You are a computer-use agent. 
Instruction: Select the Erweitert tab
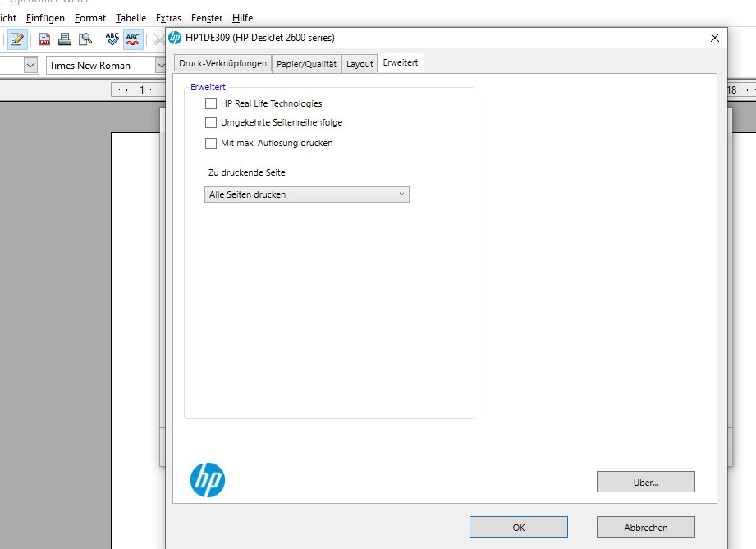tap(401, 62)
